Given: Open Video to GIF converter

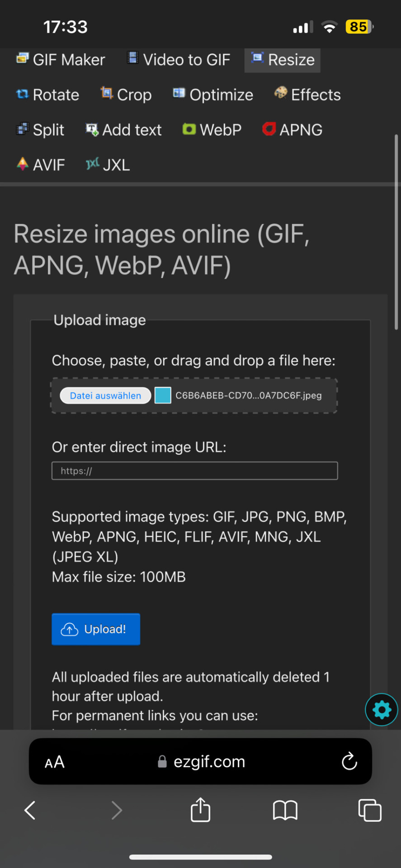Looking at the screenshot, I should pyautogui.click(x=178, y=60).
